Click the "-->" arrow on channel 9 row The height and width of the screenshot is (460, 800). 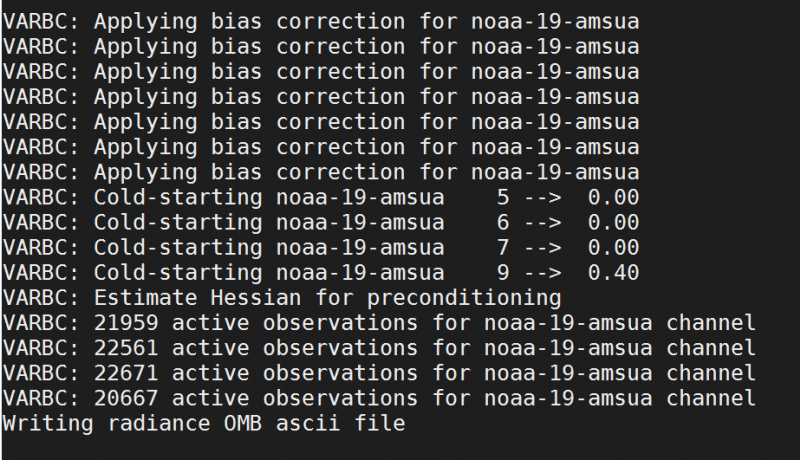(542, 272)
